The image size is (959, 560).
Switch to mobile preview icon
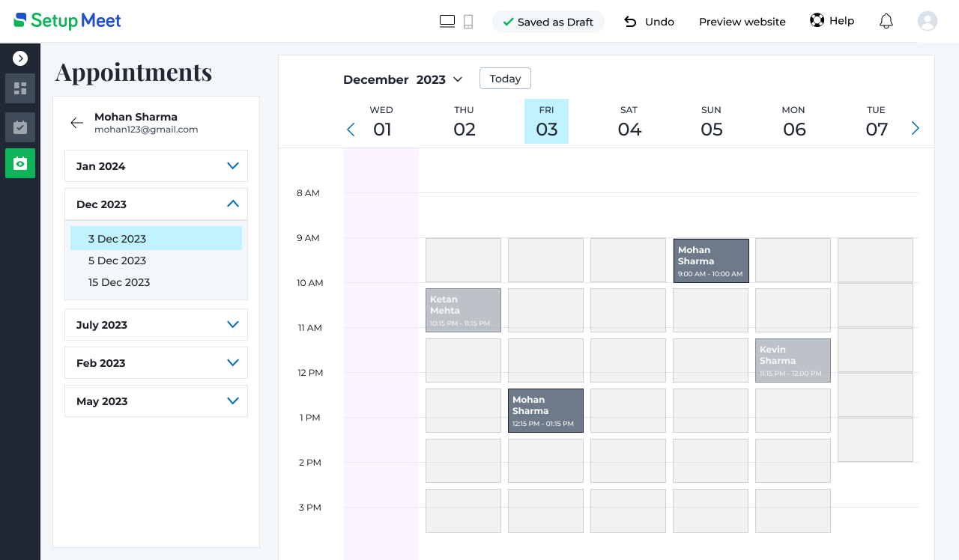click(468, 22)
